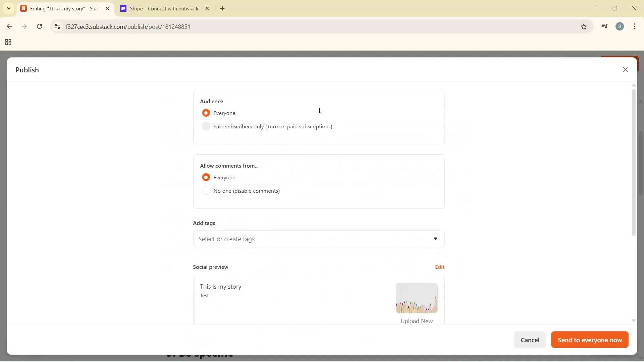Open the Chrome profile avatar
The height and width of the screenshot is (362, 644).
coord(620,26)
